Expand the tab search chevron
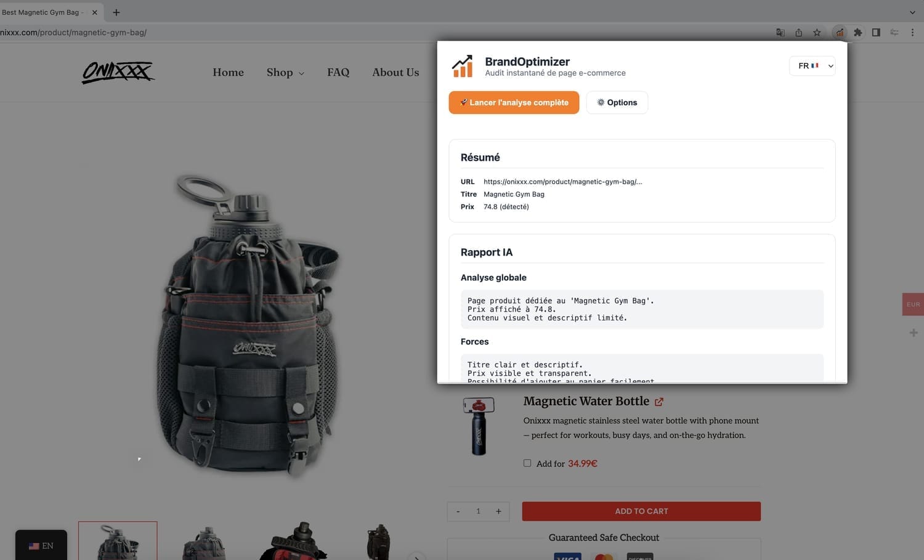The image size is (924, 560). [x=912, y=12]
